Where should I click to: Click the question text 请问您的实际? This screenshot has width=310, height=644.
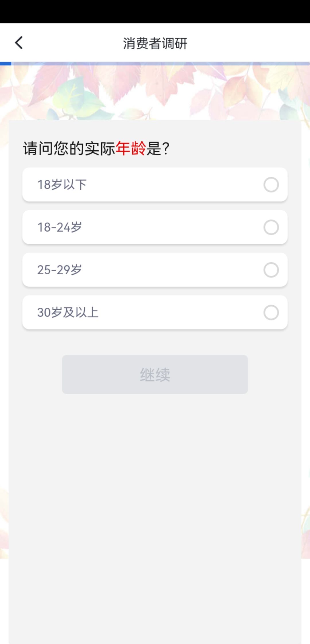69,148
